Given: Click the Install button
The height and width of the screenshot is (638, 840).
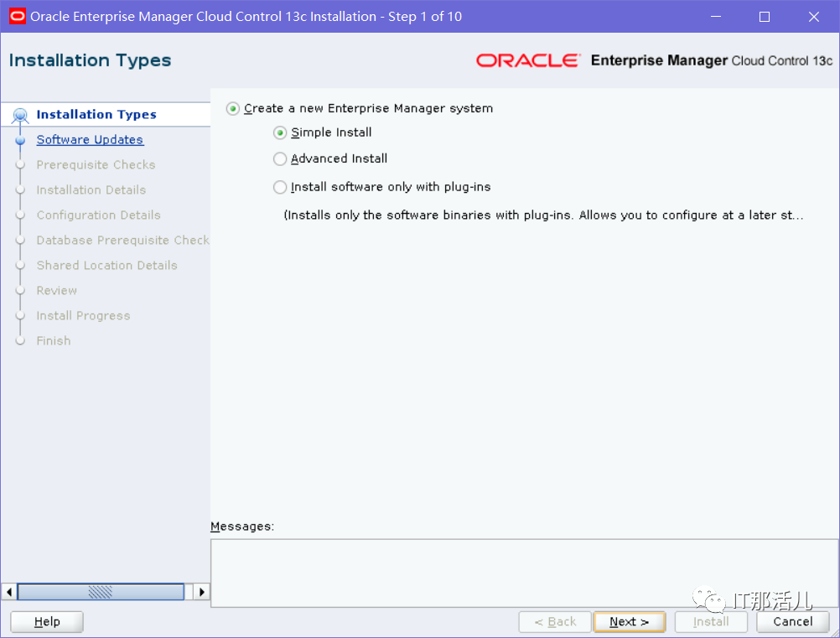Looking at the screenshot, I should pos(711,622).
